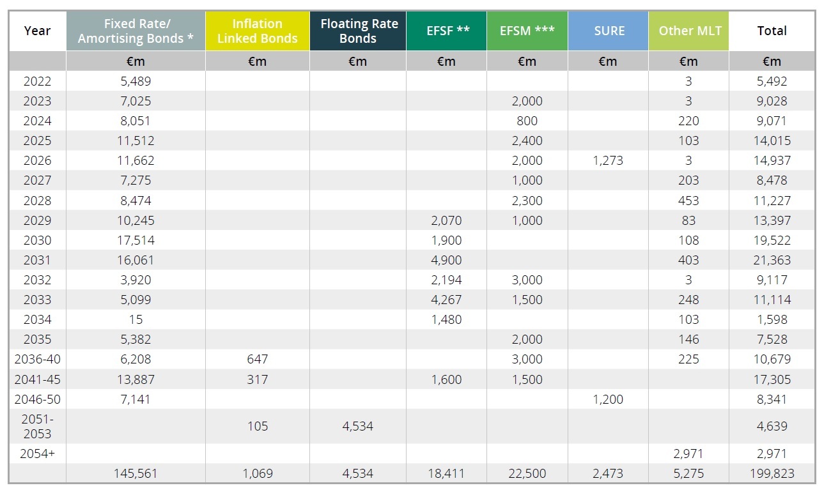Select the "Other MLT" column header
This screenshot has height=504, width=831.
click(x=688, y=31)
